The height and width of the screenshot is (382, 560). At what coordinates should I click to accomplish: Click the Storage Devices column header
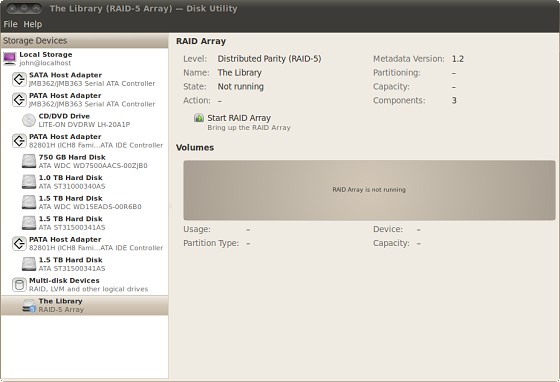(x=84, y=41)
